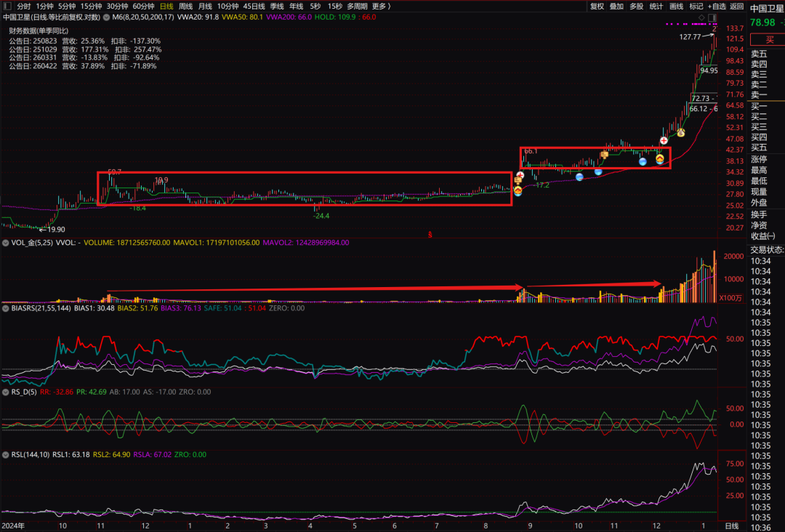Open the 多周期 multi-period view

[357, 7]
